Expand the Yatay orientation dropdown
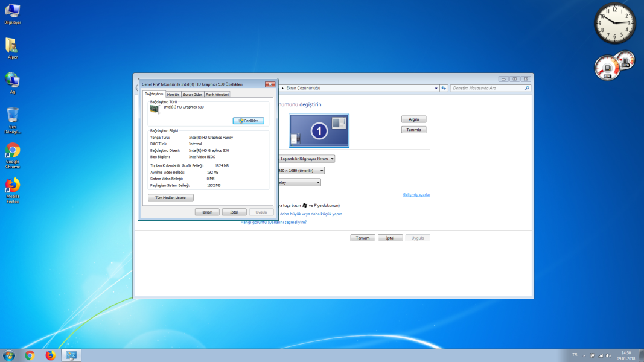 (299, 182)
